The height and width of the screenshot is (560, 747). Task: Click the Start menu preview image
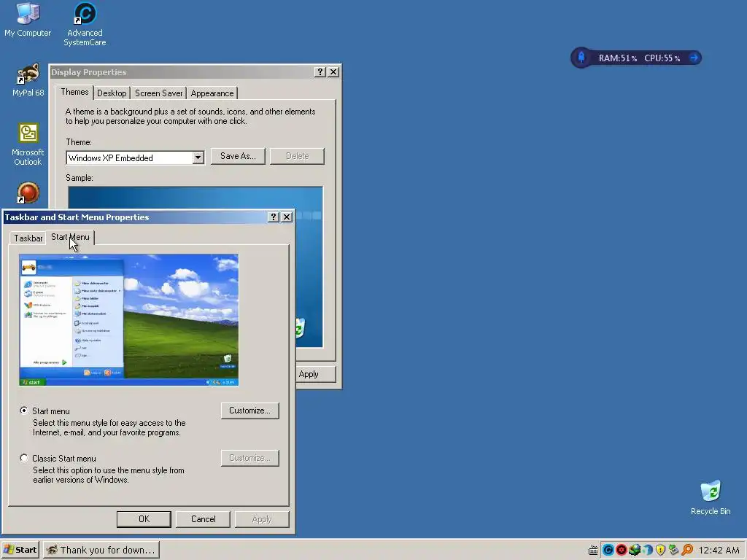coord(128,319)
